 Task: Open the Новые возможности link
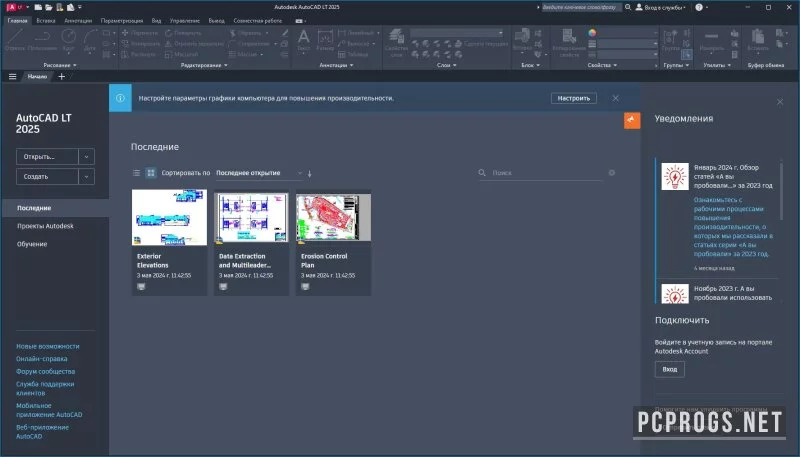[x=48, y=346]
